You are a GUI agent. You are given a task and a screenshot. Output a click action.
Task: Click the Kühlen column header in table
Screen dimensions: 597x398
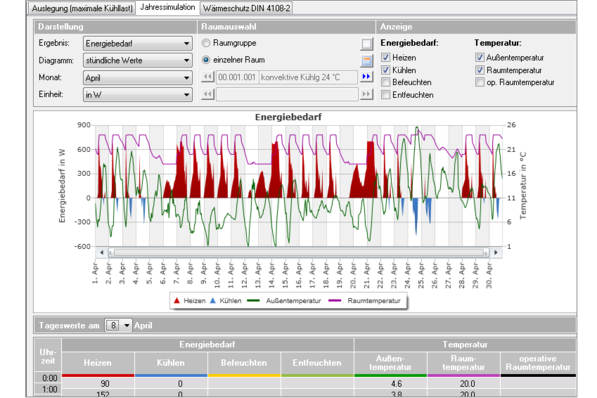(171, 363)
